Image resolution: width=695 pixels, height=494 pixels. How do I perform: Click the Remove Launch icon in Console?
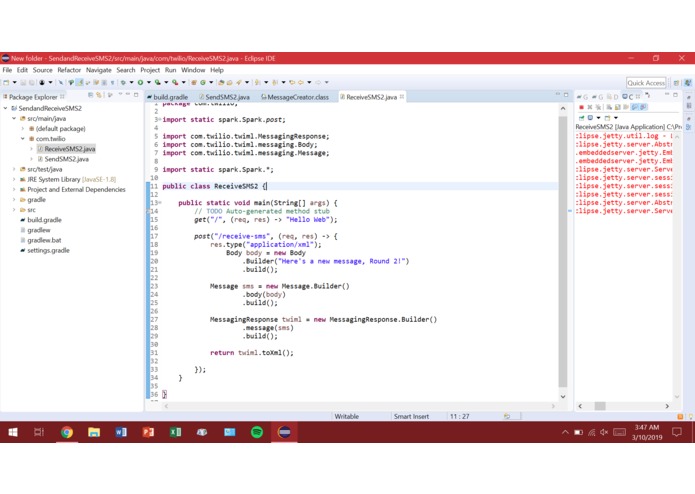590,107
